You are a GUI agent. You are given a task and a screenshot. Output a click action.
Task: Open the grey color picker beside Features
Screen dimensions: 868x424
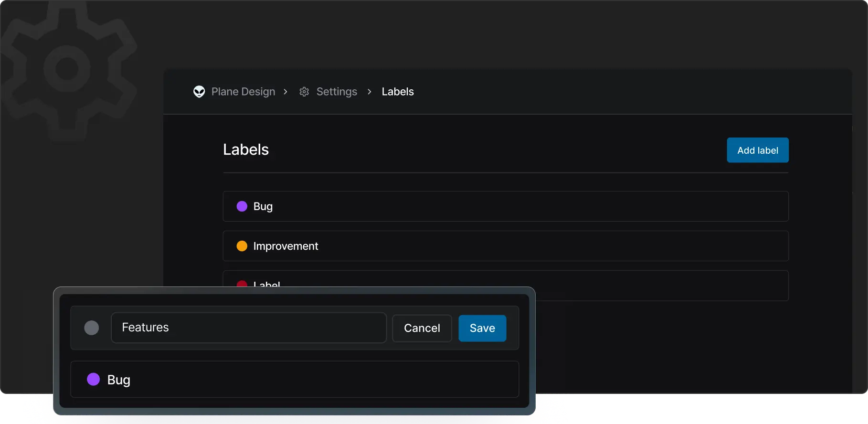92,328
